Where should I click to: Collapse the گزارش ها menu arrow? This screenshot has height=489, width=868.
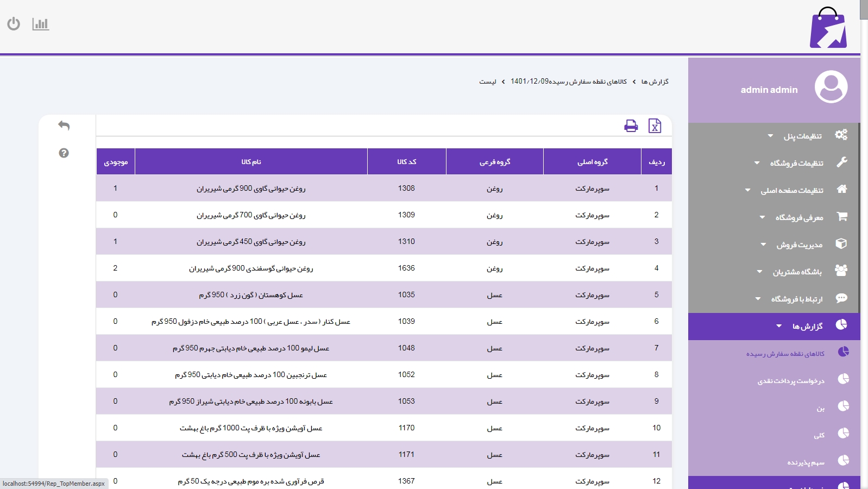pyautogui.click(x=779, y=326)
